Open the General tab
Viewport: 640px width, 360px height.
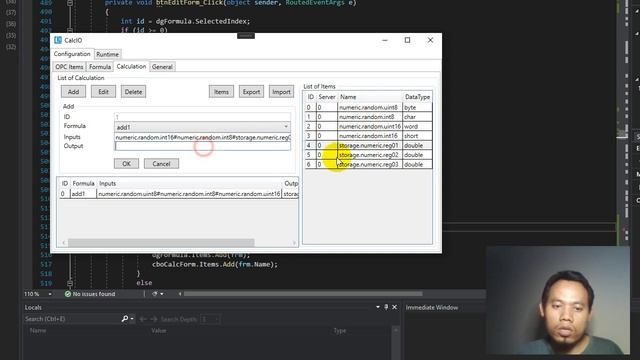(162, 67)
